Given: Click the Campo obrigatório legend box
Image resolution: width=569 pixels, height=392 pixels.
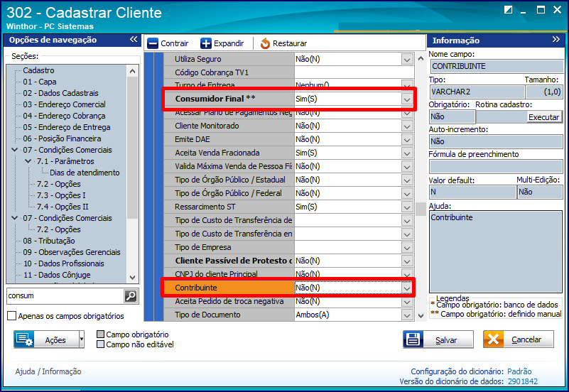Looking at the screenshot, I should point(101,334).
